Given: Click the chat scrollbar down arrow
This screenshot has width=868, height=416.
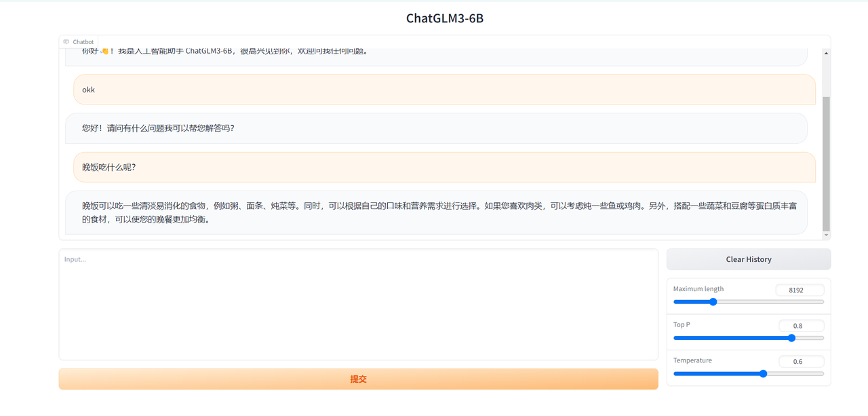Looking at the screenshot, I should pyautogui.click(x=826, y=235).
